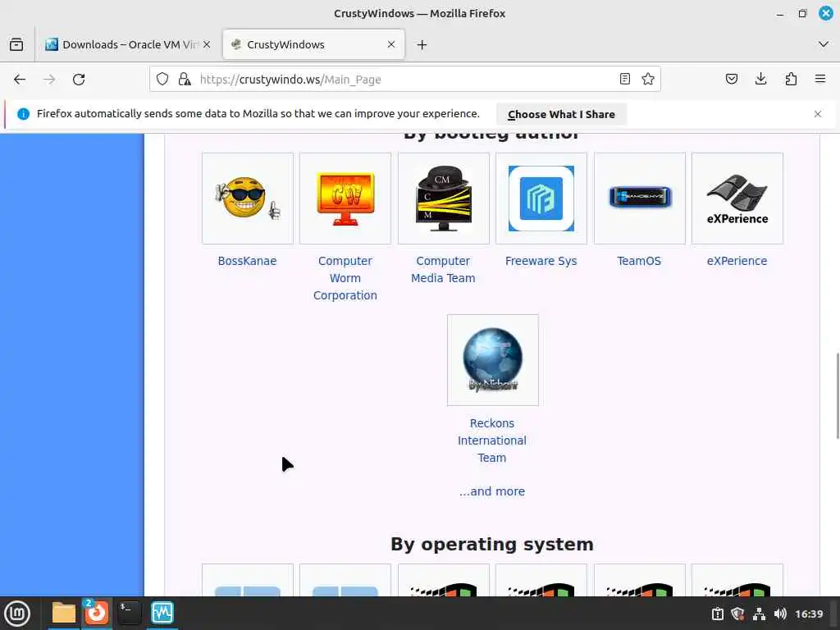Dismiss the Firefox data notification bar
840x630 pixels.
[818, 114]
